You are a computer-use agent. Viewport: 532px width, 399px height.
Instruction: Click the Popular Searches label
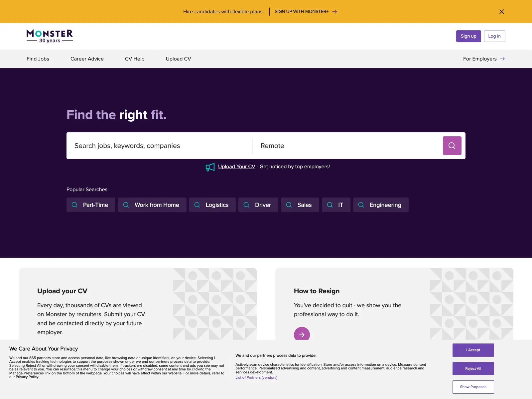click(x=87, y=190)
